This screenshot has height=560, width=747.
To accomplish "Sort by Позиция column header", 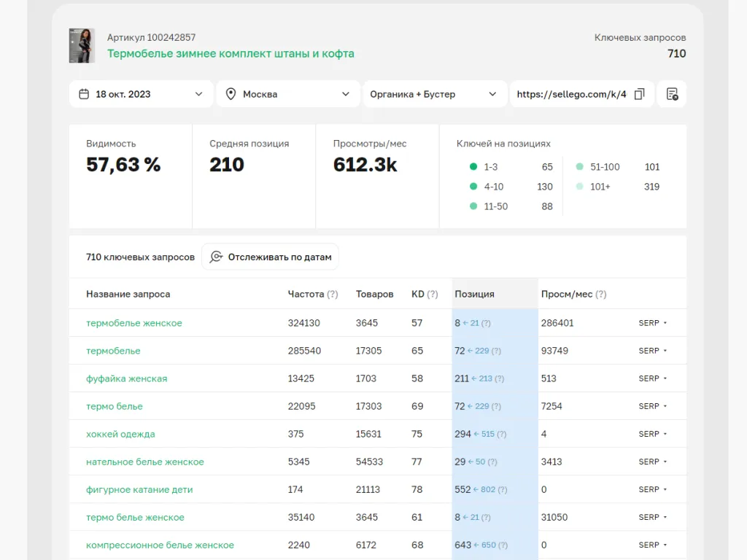I will [x=474, y=295].
